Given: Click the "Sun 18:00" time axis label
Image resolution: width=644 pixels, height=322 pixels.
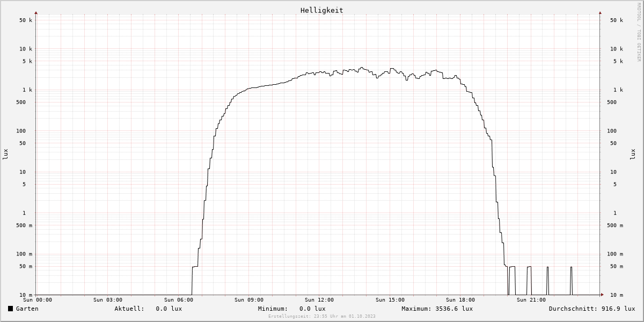Looking at the screenshot, I should [x=460, y=300].
